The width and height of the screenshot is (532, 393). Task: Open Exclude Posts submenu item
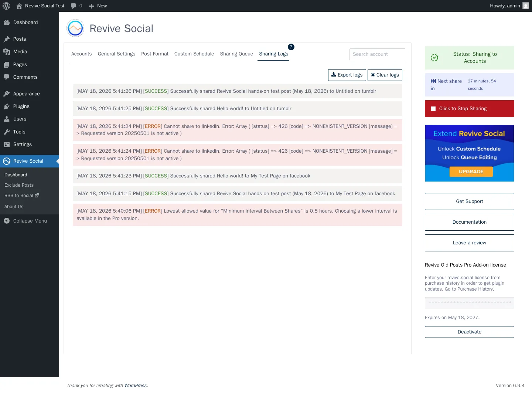coord(19,185)
